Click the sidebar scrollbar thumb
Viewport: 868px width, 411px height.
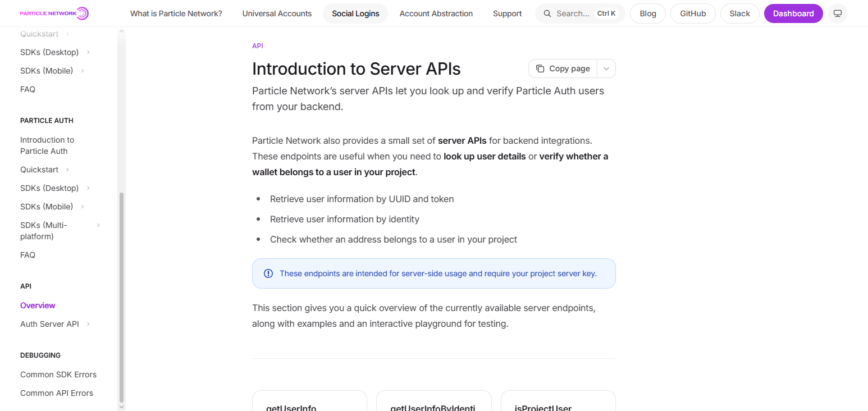pyautogui.click(x=121, y=296)
